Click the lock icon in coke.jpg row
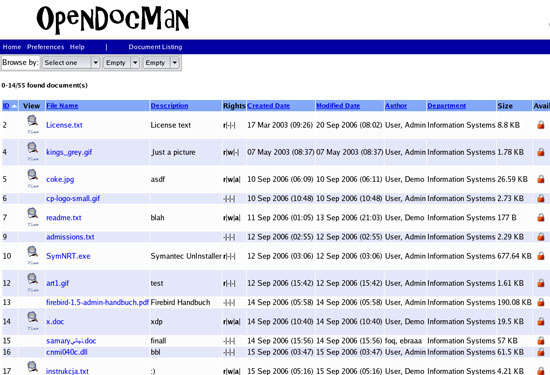550x375 pixels. point(541,179)
